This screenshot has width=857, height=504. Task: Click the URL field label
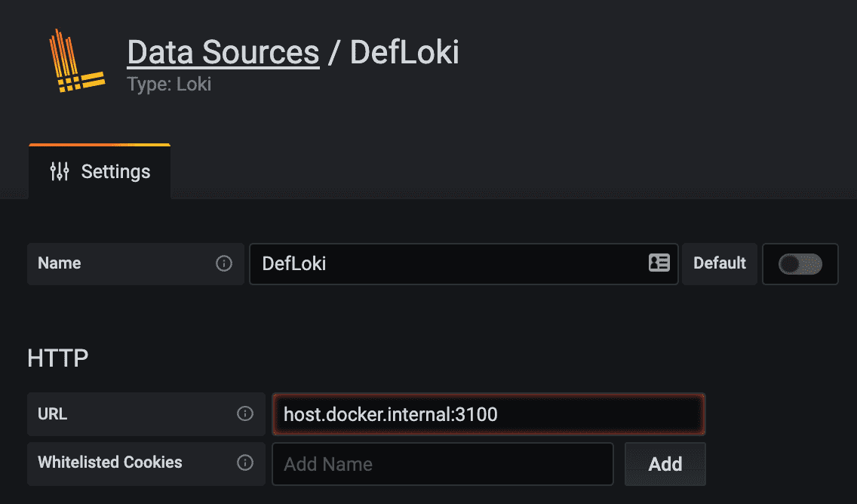click(53, 413)
